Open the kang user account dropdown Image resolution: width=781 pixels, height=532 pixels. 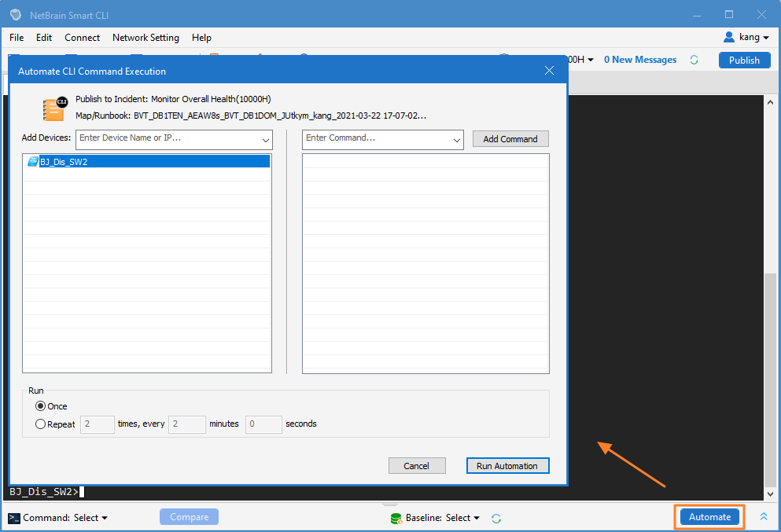point(746,37)
